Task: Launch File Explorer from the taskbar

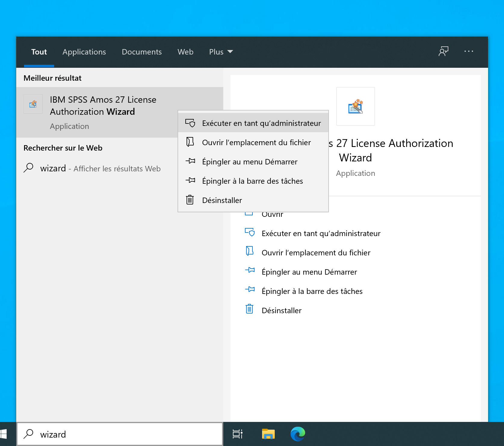Action: click(268, 434)
